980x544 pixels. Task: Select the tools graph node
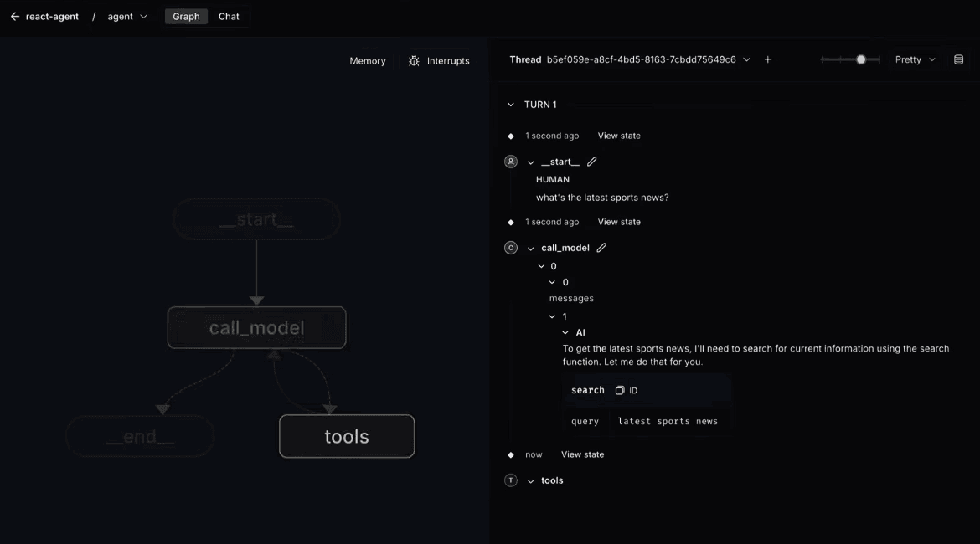click(x=347, y=436)
